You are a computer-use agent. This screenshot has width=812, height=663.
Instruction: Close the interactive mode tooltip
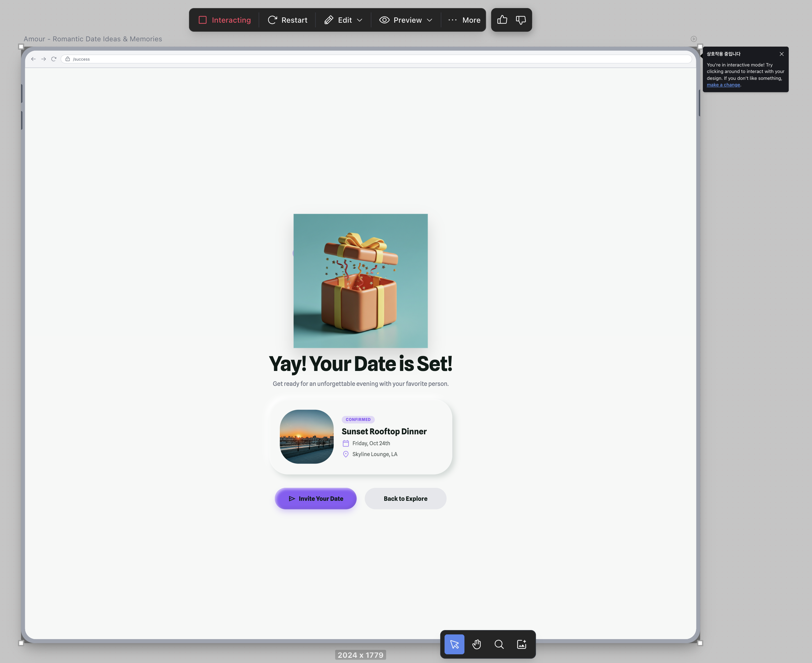782,54
